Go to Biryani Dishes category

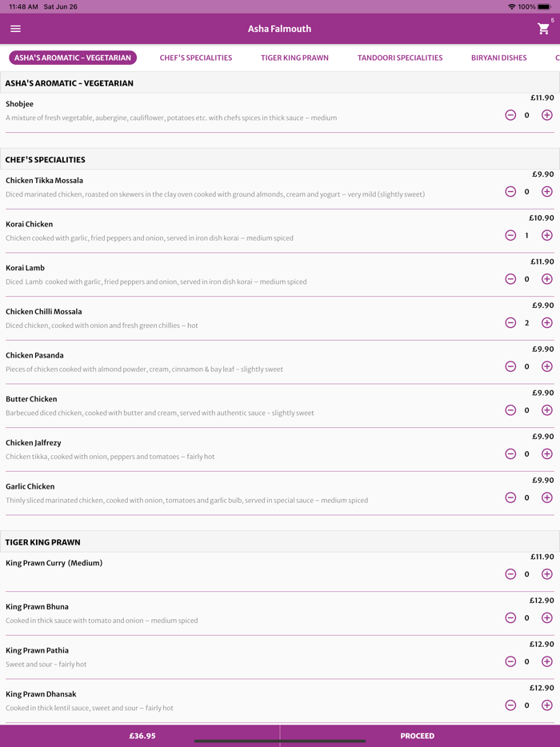(x=498, y=58)
